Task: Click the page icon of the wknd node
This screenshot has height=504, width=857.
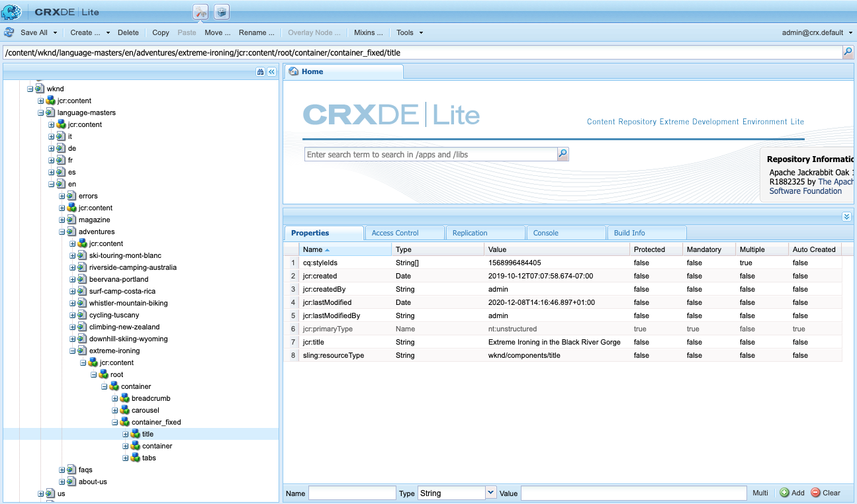Action: coord(40,89)
